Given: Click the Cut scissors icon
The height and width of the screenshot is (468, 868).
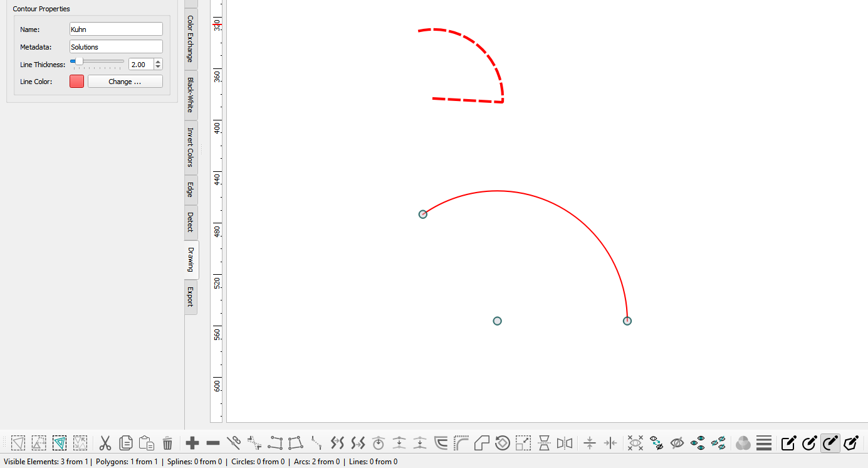Looking at the screenshot, I should [x=105, y=444].
